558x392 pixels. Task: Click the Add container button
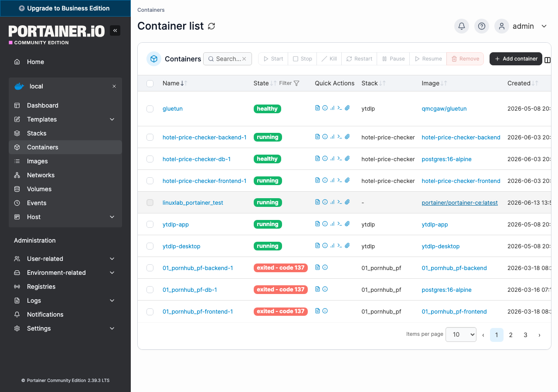pos(516,59)
